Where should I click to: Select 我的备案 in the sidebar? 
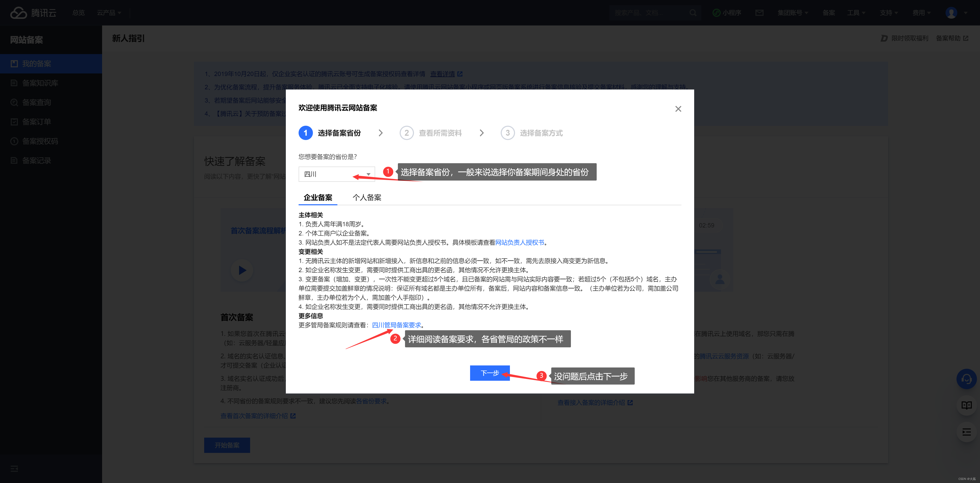51,63
